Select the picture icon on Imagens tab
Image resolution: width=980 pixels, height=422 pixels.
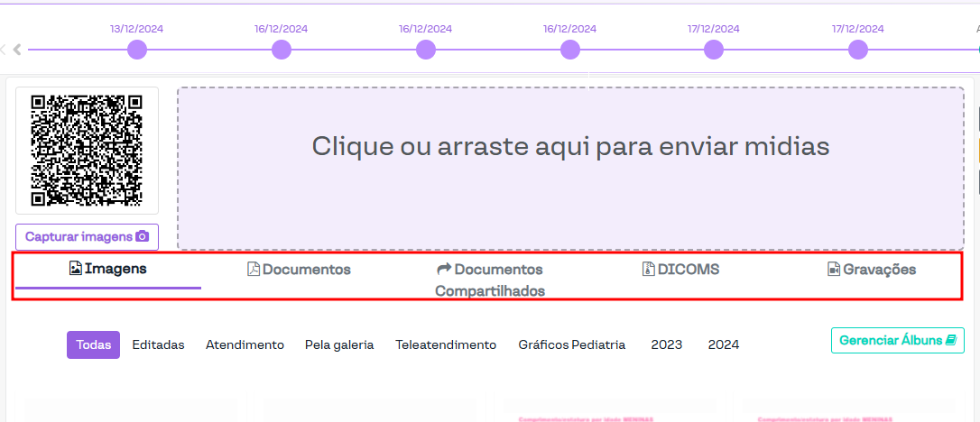pos(76,269)
